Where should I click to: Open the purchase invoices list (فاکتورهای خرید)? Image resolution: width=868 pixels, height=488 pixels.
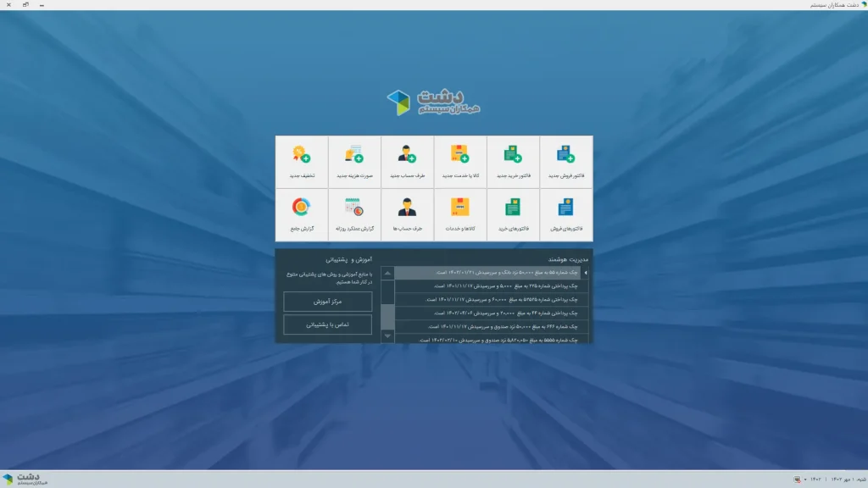click(x=513, y=214)
